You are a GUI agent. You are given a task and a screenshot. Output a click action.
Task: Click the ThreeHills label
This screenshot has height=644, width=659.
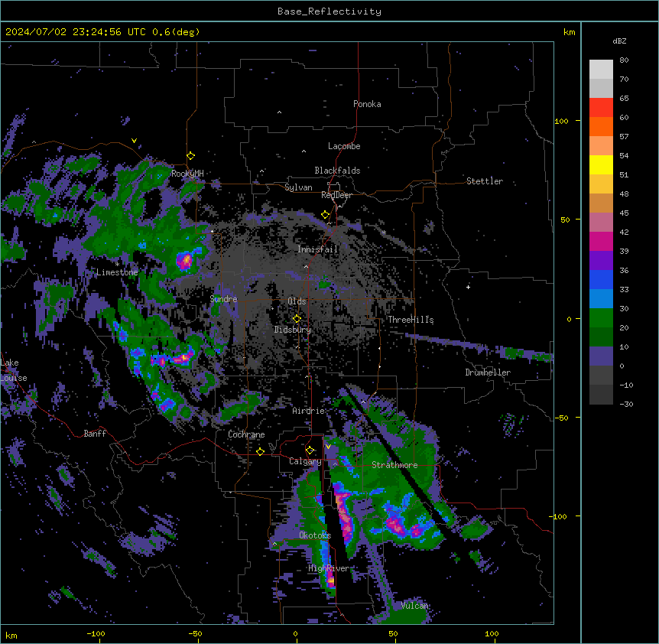click(411, 320)
